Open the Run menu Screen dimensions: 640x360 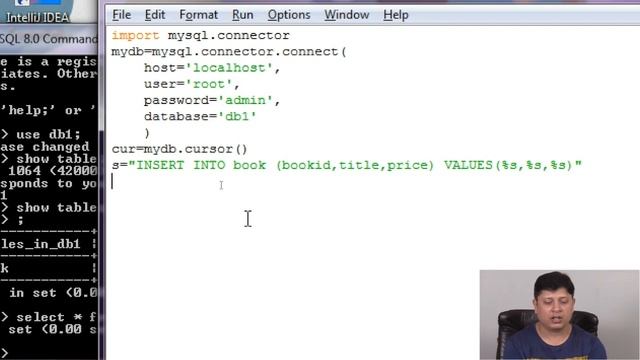pyautogui.click(x=242, y=15)
